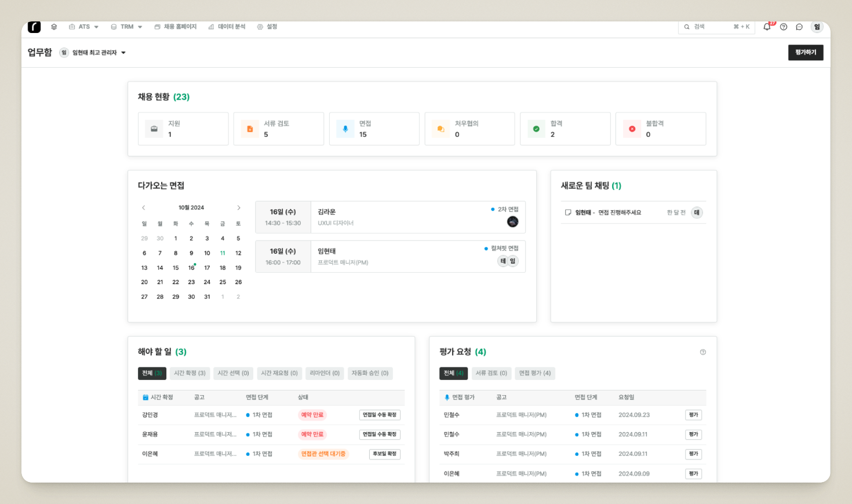This screenshot has height=504, width=852.
Task: Expand the TRM dropdown menu
Action: [126, 27]
